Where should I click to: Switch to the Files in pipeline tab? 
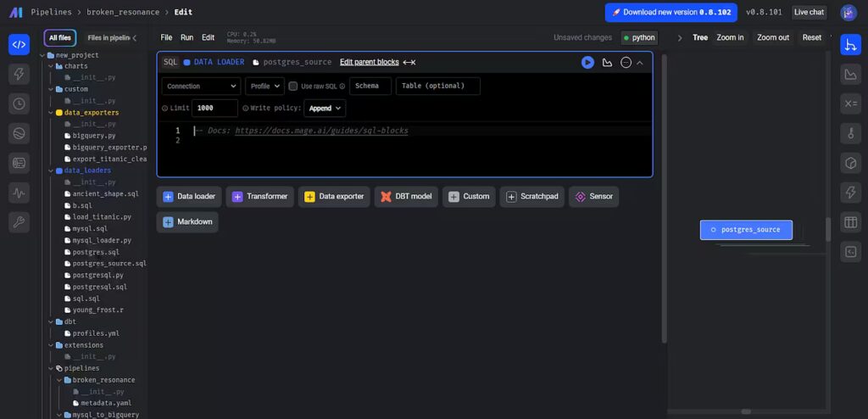coord(109,37)
